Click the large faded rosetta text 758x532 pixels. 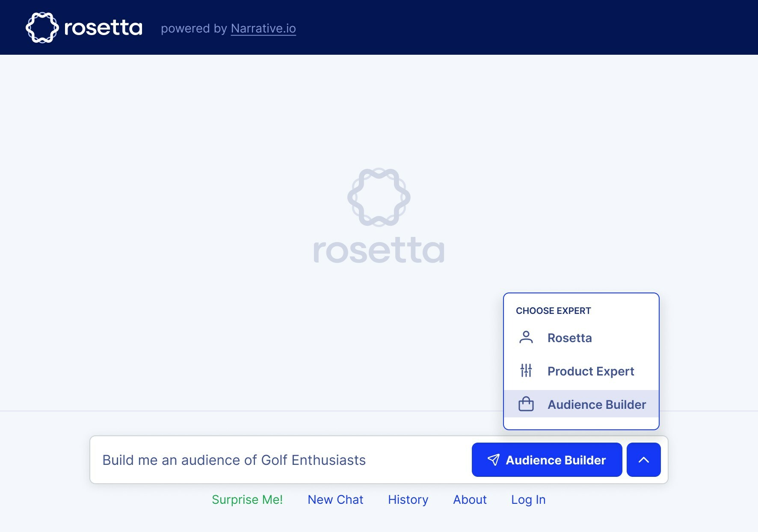[379, 251]
